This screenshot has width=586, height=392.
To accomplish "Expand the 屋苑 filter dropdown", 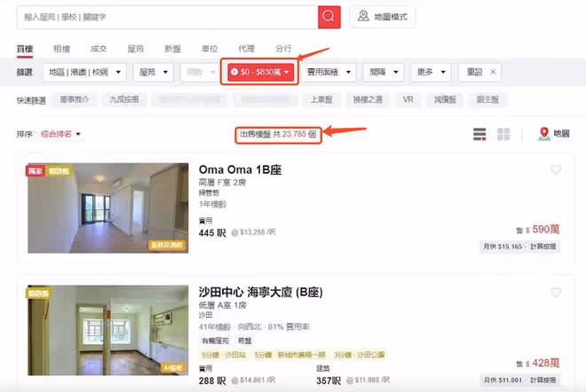I will pyautogui.click(x=154, y=72).
